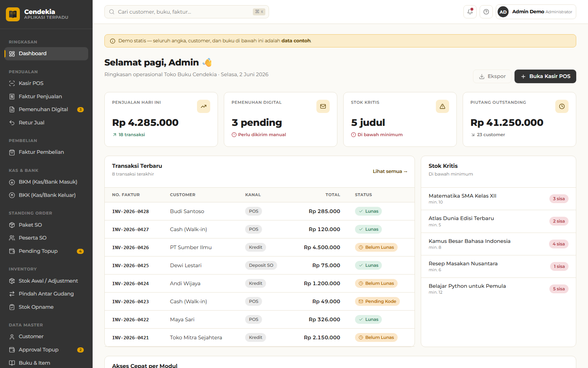Click invoice INV-2026-0423
This screenshot has width=588, height=368.
tap(130, 302)
